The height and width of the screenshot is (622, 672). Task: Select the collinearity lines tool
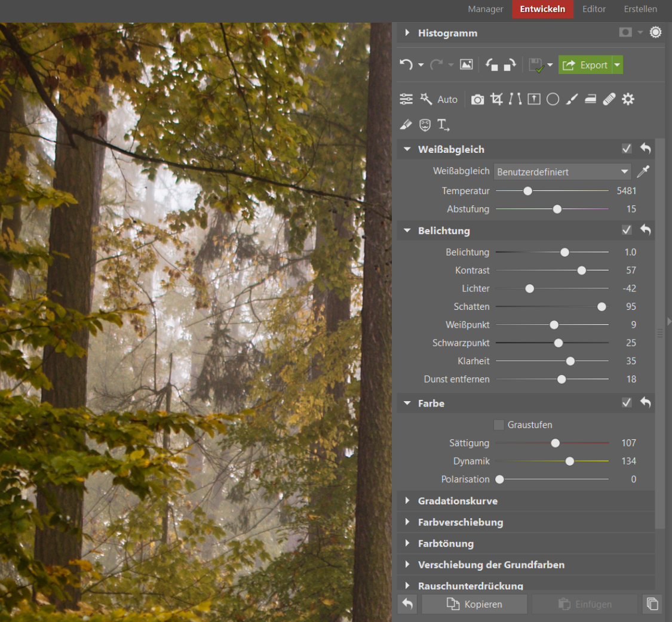pos(515,100)
